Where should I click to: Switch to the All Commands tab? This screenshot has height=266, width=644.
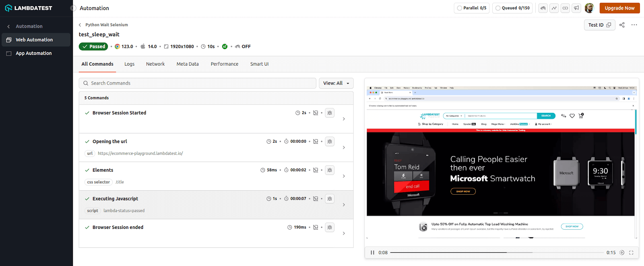pyautogui.click(x=97, y=64)
